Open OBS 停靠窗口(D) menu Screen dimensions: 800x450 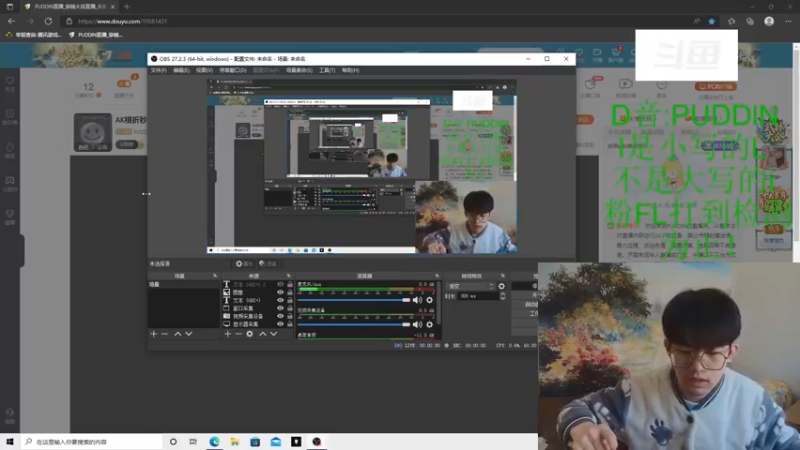pos(233,70)
